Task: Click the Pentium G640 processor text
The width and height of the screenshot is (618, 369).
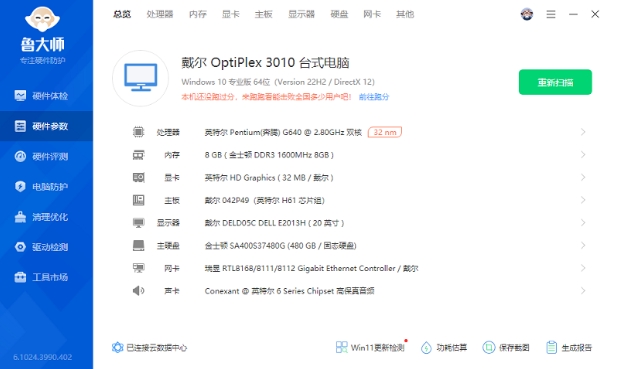Action: (283, 132)
